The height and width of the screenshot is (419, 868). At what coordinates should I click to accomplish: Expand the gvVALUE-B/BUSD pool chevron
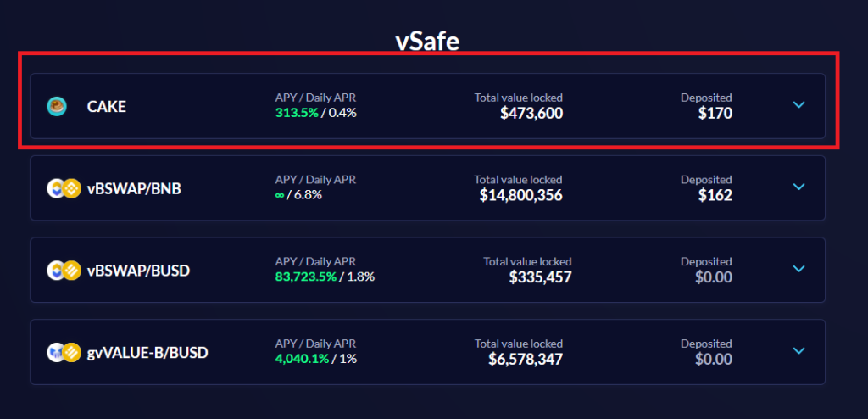798,350
